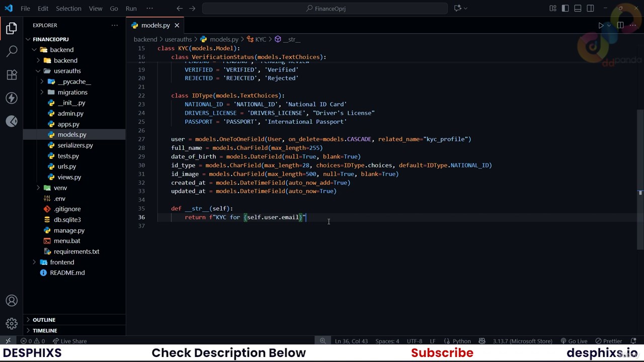This screenshot has height=362, width=644.
Task: Open editor More Actions ellipsis
Action: tap(633, 25)
